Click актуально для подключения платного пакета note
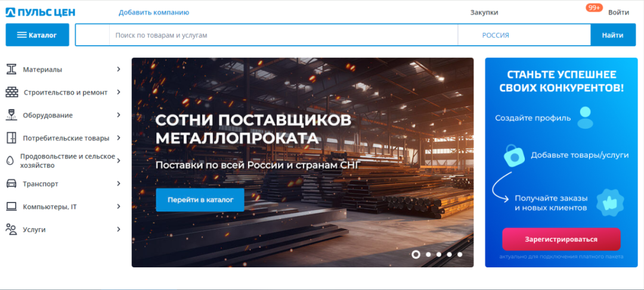 pyautogui.click(x=562, y=257)
